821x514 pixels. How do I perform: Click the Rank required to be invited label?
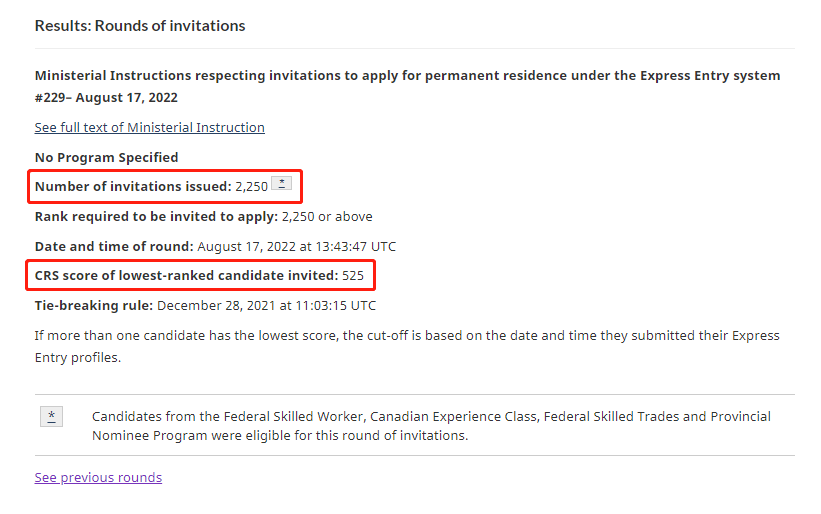[x=156, y=216]
